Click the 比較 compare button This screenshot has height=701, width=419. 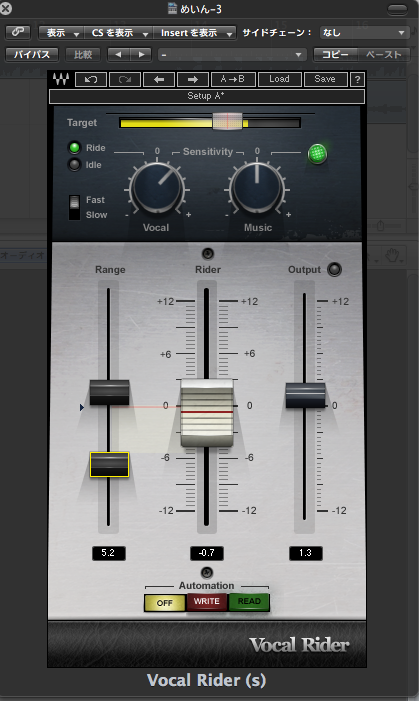[83, 55]
